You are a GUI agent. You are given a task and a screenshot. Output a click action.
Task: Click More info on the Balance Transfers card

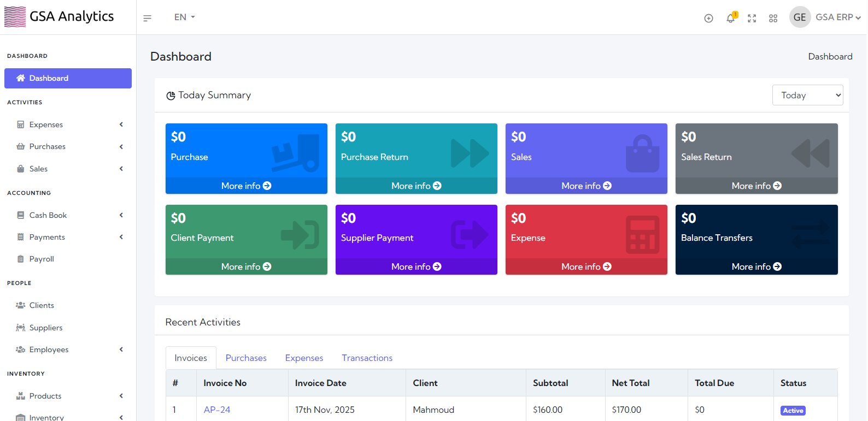[x=756, y=266]
